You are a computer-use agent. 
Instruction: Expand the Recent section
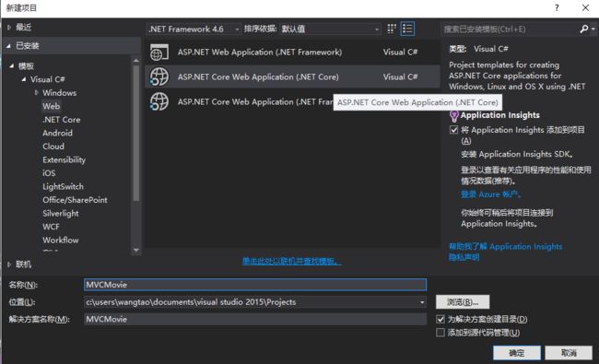click(9, 27)
